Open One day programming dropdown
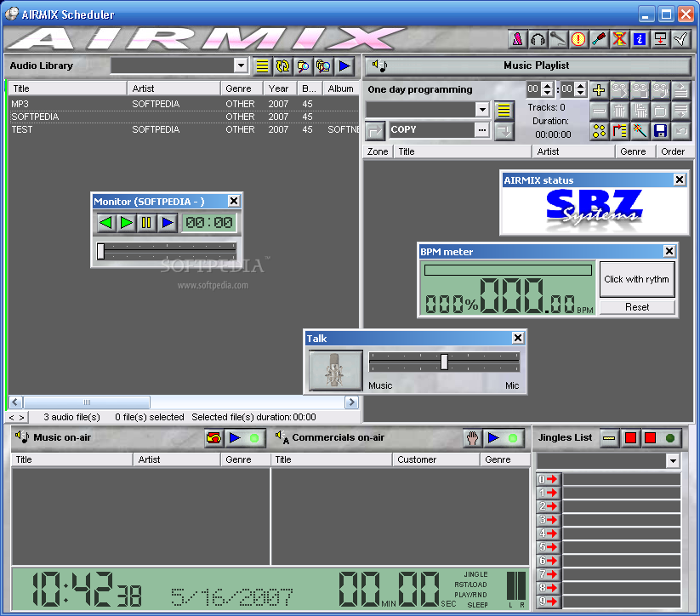Viewport: 700px width, 616px height. 482,110
